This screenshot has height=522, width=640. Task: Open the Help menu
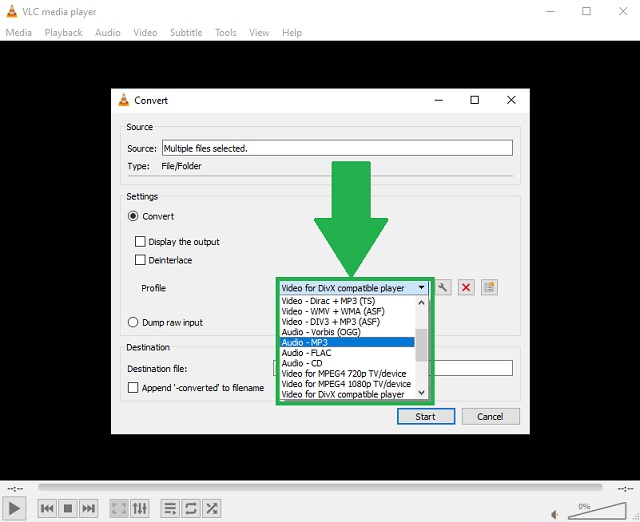[292, 33]
